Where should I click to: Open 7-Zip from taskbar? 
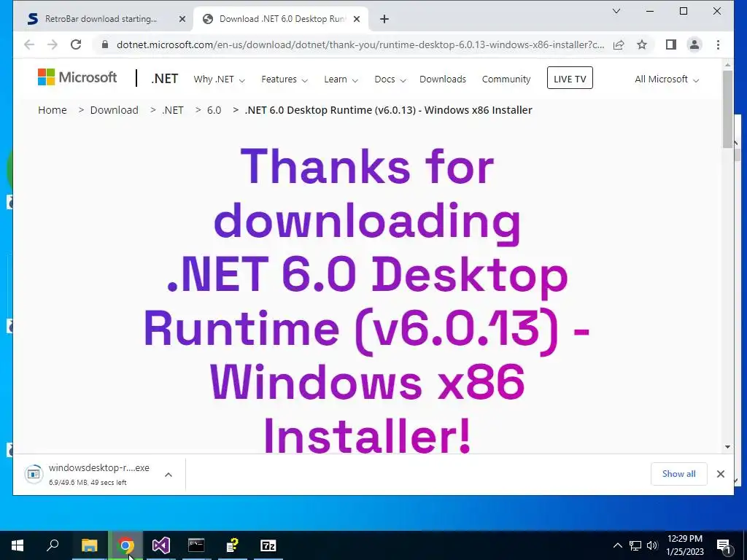[268, 545]
